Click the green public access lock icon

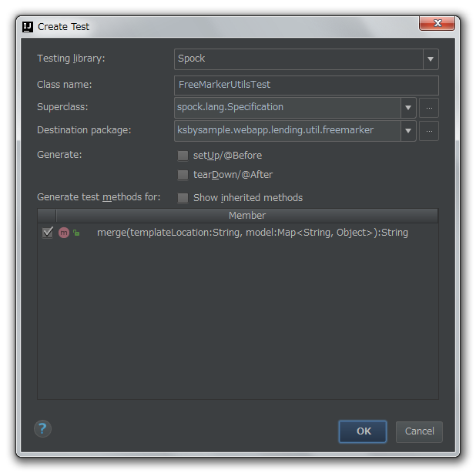click(76, 233)
